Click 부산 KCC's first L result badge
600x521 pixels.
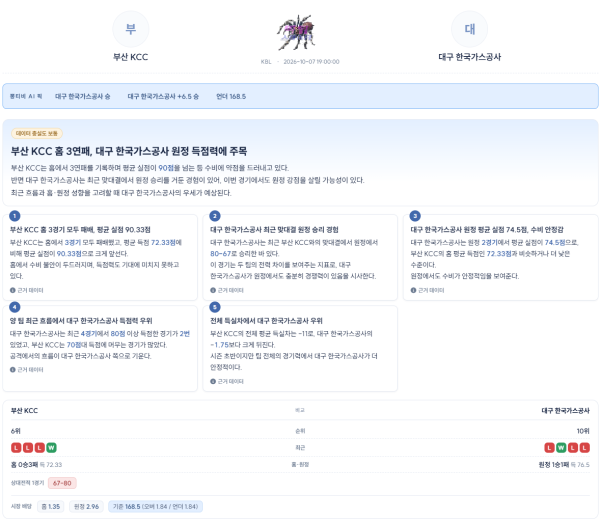click(x=16, y=448)
